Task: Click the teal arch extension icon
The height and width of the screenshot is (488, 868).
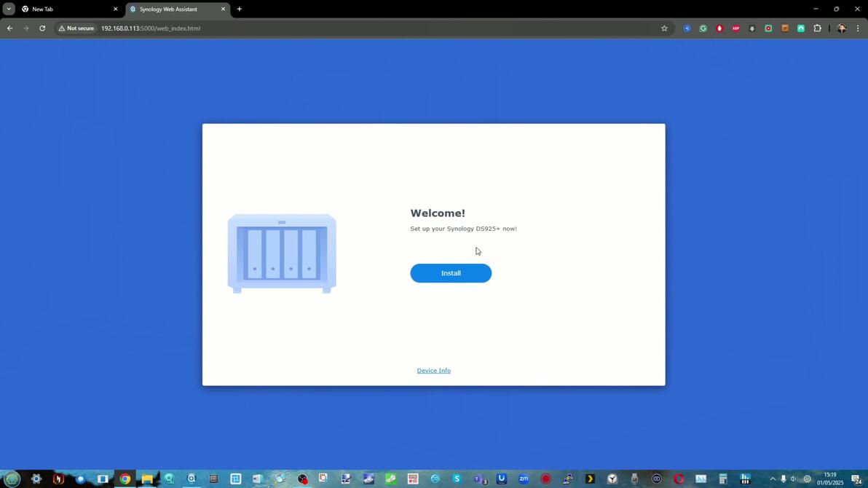Action: click(801, 28)
